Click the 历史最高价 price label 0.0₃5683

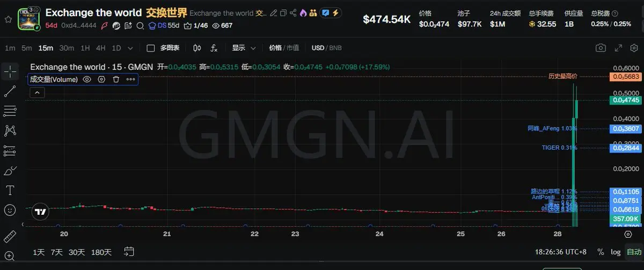(625, 77)
